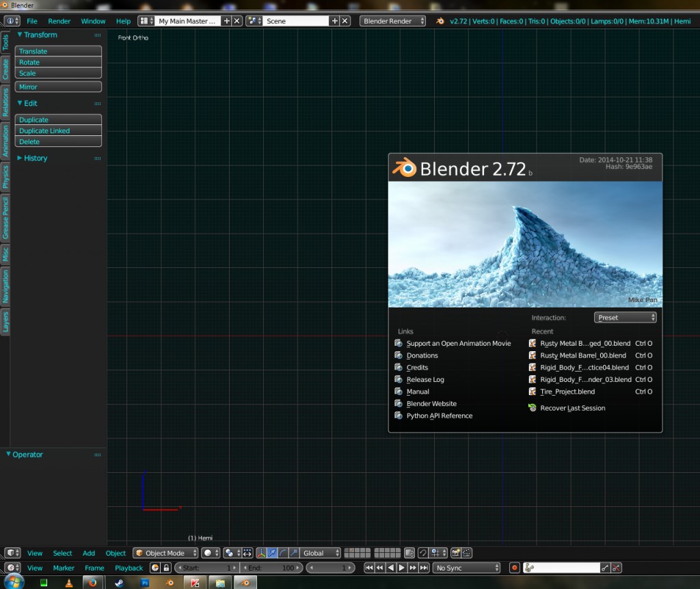This screenshot has height=589, width=700.
Task: Open the Object Mode dropdown
Action: click(163, 553)
